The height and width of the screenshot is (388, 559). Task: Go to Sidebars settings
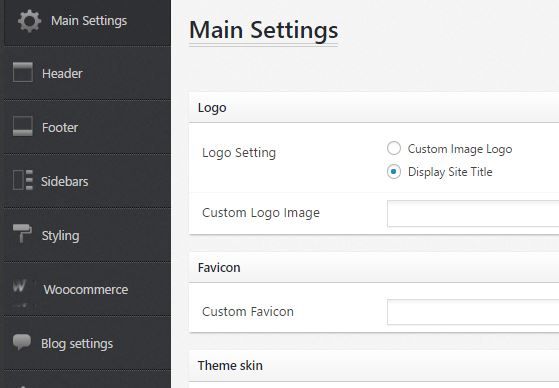coord(86,181)
